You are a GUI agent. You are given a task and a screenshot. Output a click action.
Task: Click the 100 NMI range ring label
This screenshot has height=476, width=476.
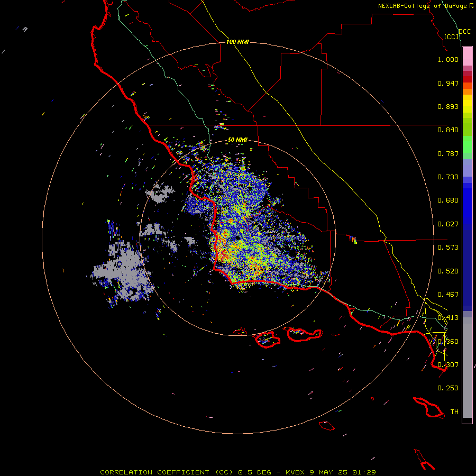(x=237, y=42)
